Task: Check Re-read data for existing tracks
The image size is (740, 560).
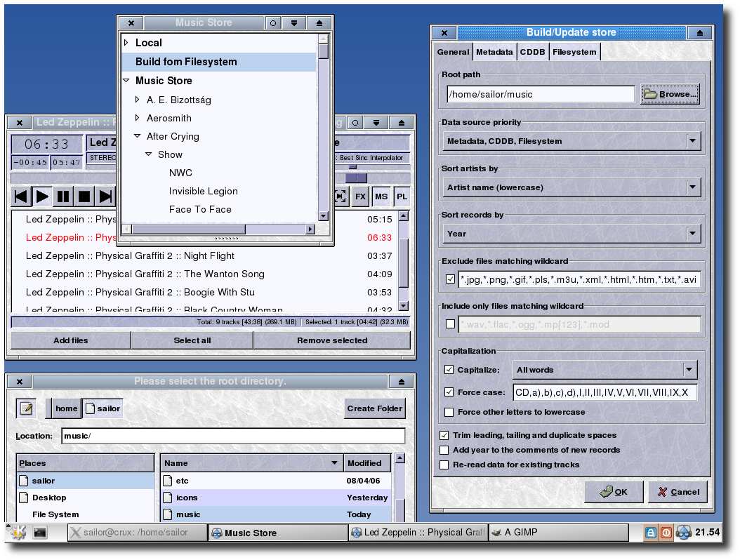Action: pos(444,465)
